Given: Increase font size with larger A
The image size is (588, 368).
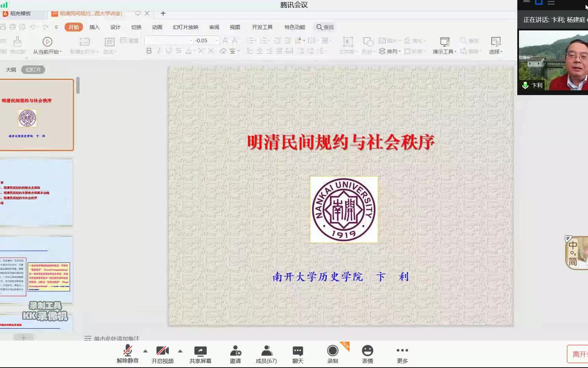Looking at the screenshot, I should pos(225,40).
